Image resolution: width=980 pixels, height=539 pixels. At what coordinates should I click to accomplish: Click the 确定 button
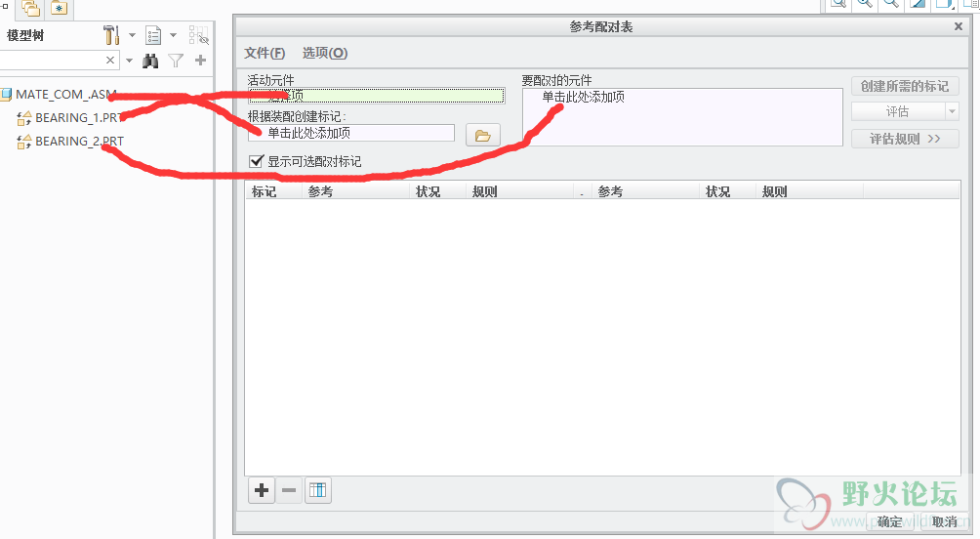click(889, 521)
